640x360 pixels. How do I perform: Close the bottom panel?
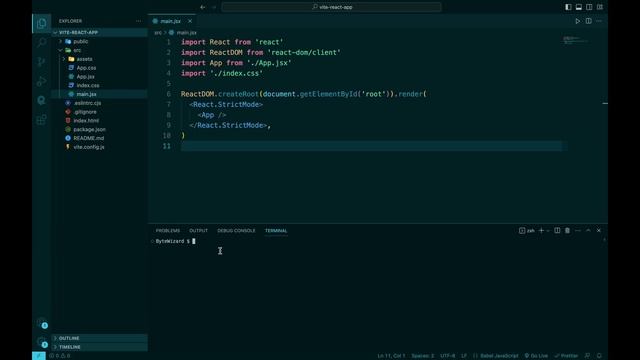pyautogui.click(x=599, y=231)
